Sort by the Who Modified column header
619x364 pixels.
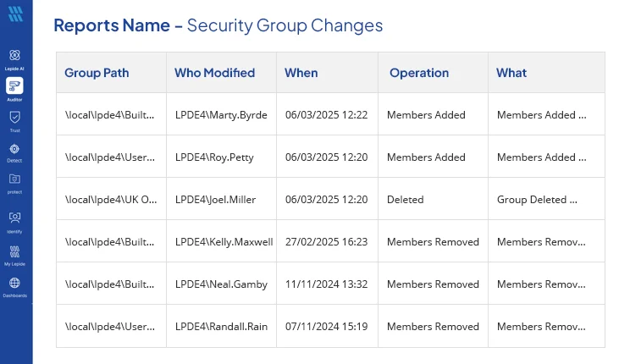click(x=215, y=73)
